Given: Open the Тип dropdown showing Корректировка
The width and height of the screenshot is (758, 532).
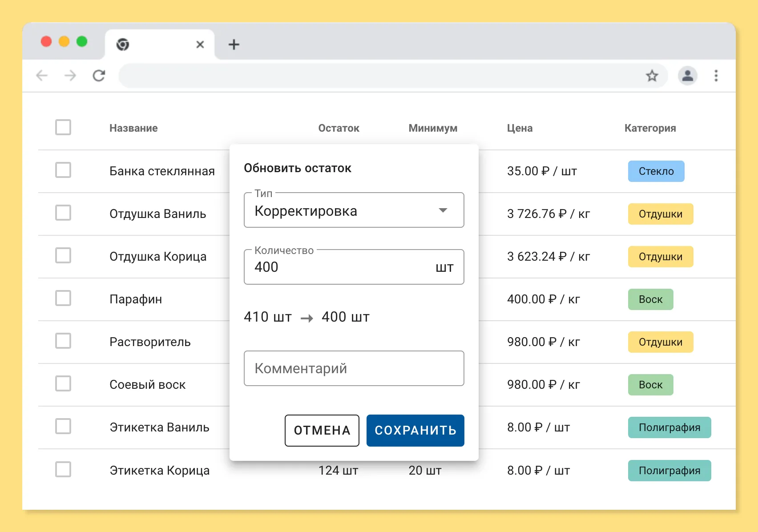Looking at the screenshot, I should tap(354, 210).
